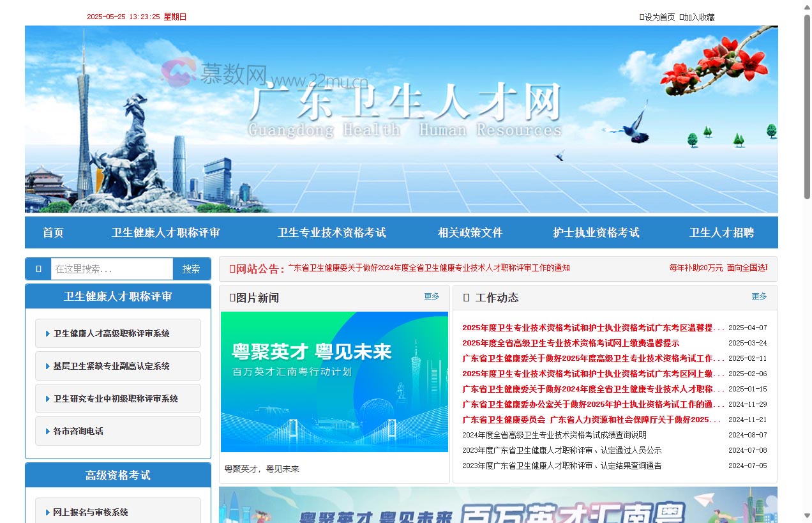This screenshot has height=523, width=812.
Task: Click 更多 next to 工作动态
Action: pos(758,297)
